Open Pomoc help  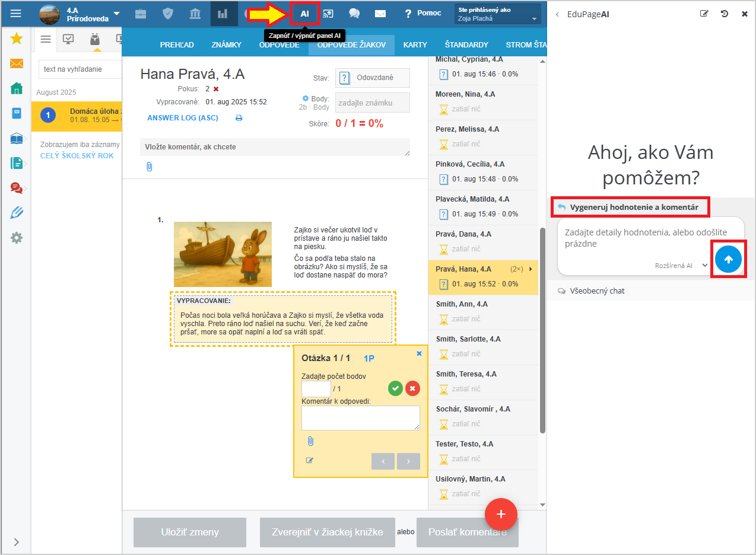pos(423,13)
